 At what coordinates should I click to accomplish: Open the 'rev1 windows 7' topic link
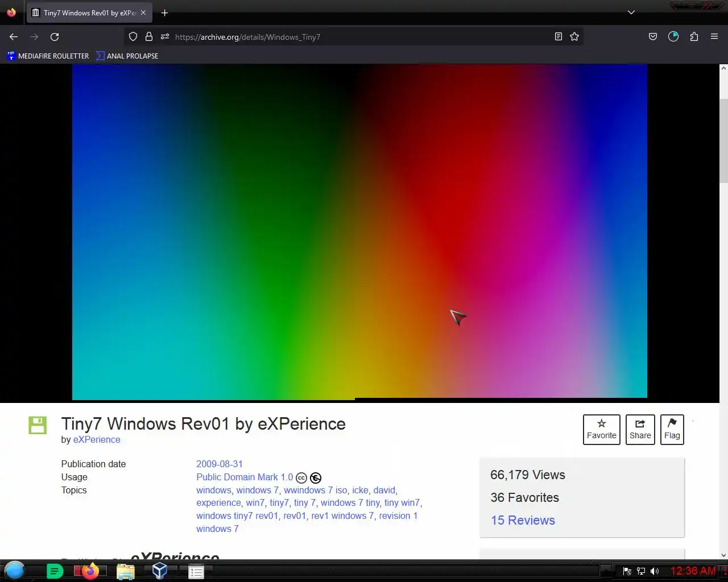coord(342,516)
